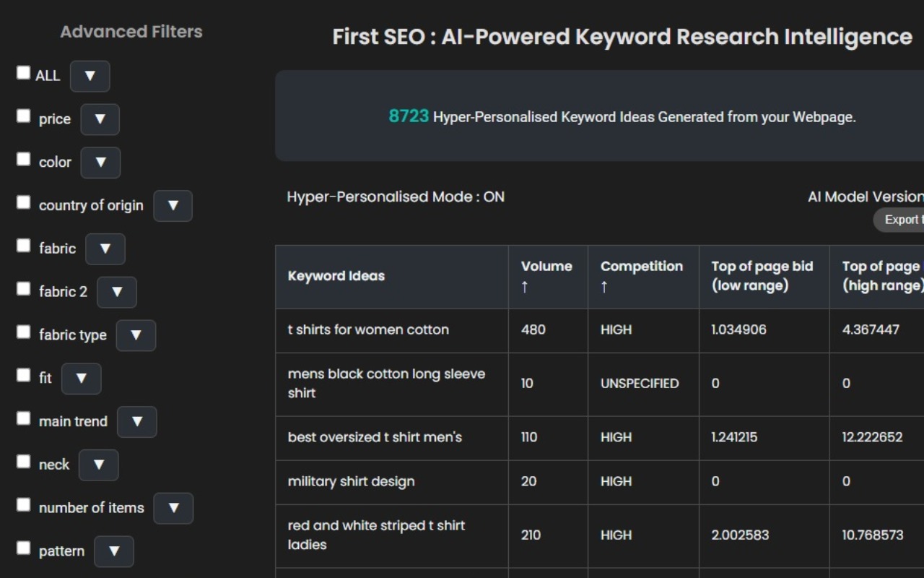Enable the fabric filter checkbox
924x578 pixels.
pos(23,245)
